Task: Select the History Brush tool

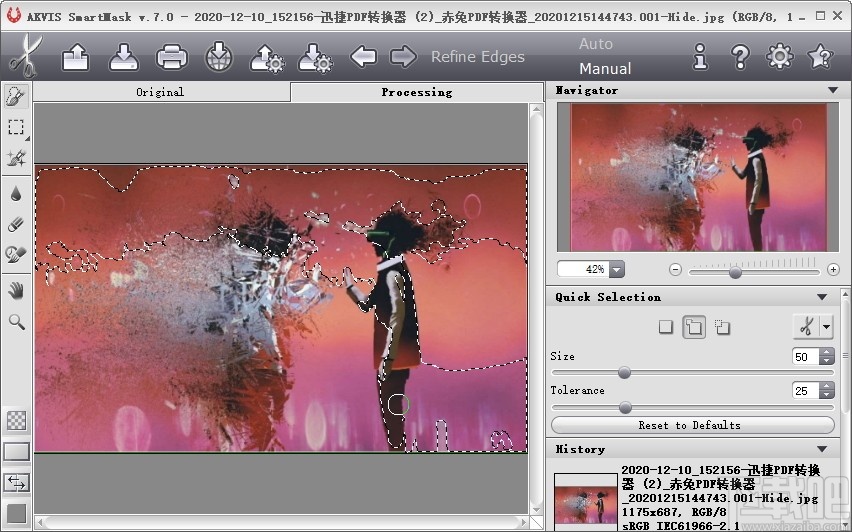Action: pyautogui.click(x=16, y=254)
